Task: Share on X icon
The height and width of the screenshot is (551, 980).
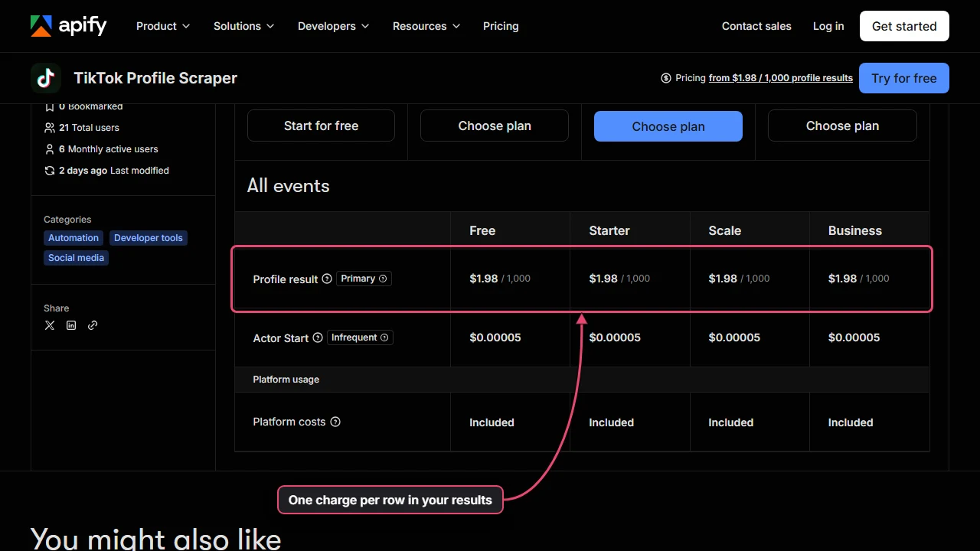Action: click(x=50, y=325)
